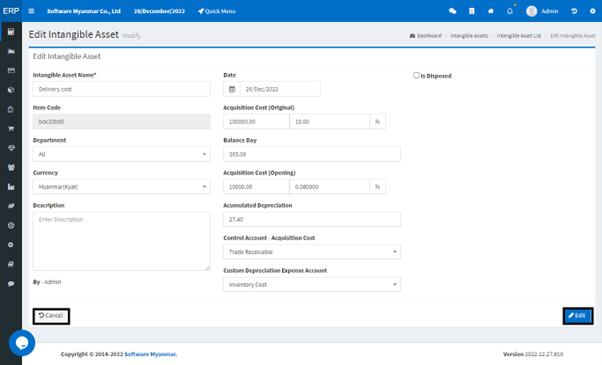Open diamond icon in sidebar
The image size is (602, 365).
11,148
